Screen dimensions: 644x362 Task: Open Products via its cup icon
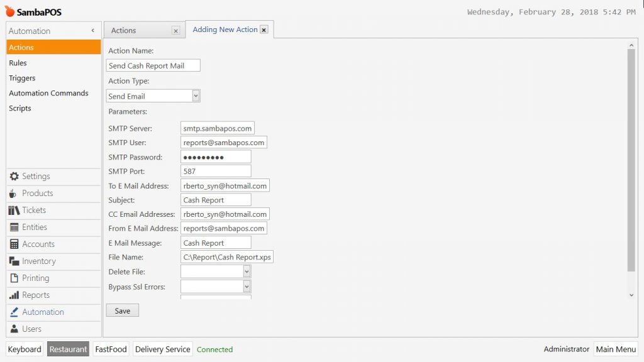coord(13,194)
